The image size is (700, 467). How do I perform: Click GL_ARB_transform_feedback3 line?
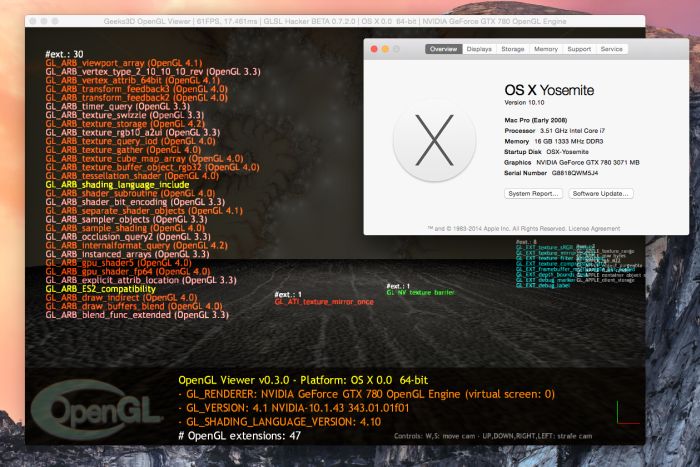pyautogui.click(x=137, y=89)
